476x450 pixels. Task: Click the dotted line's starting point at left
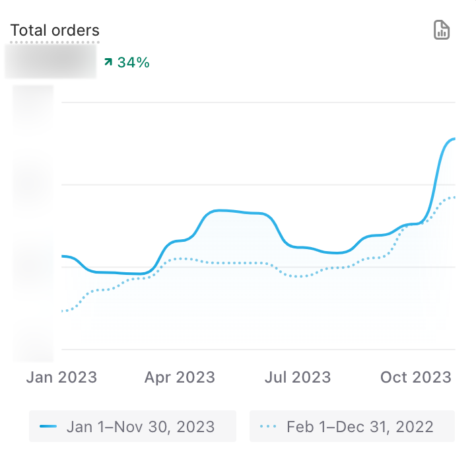pyautogui.click(x=63, y=311)
